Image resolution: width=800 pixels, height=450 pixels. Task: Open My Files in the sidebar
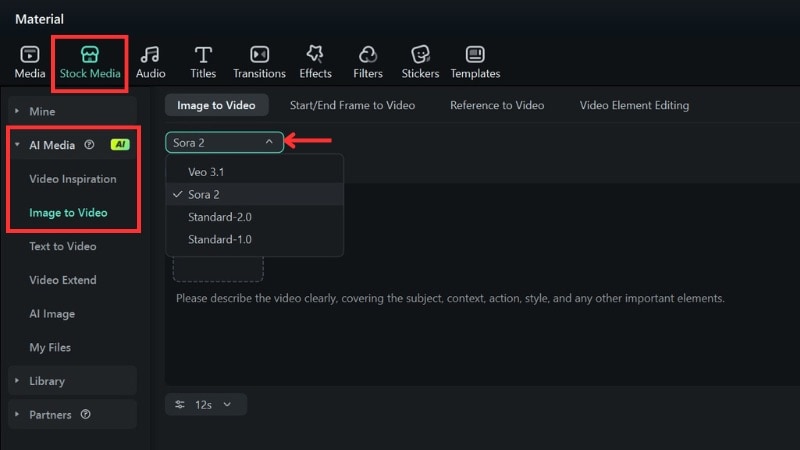tap(50, 347)
